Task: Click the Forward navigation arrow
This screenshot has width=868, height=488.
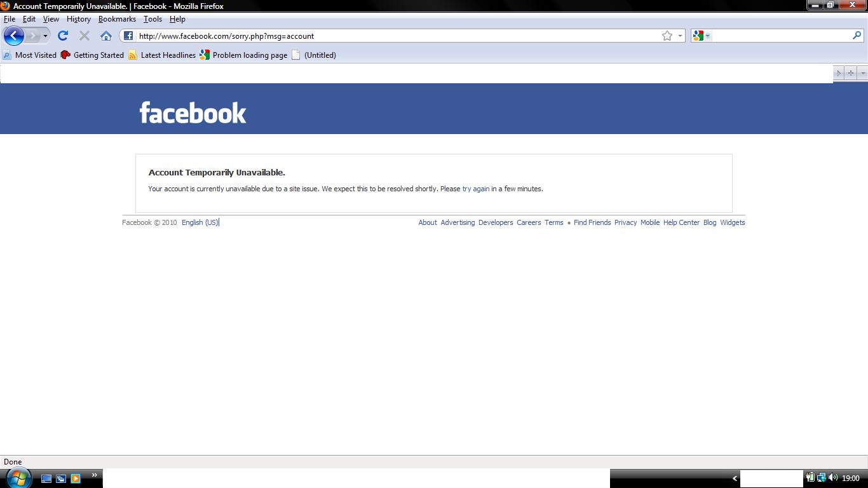Action: pyautogui.click(x=33, y=36)
